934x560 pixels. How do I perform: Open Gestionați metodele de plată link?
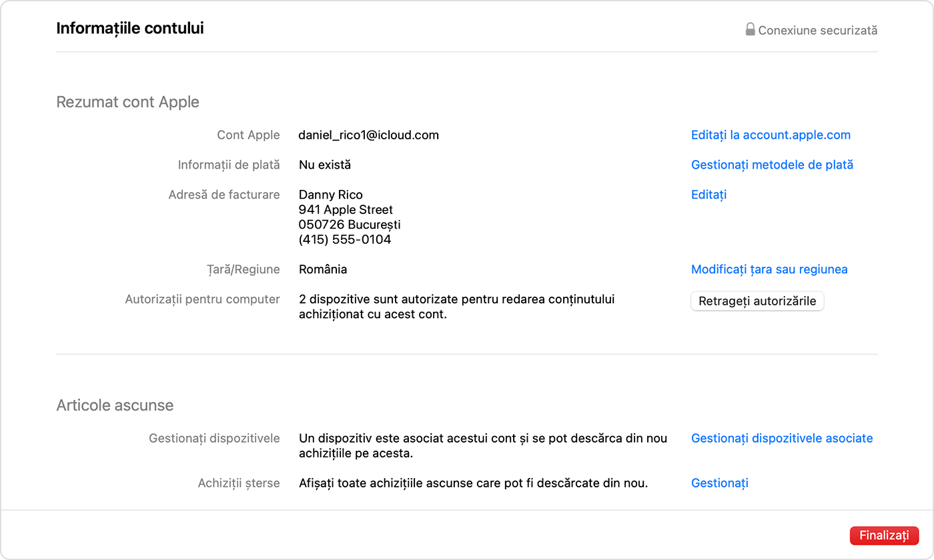[772, 165]
